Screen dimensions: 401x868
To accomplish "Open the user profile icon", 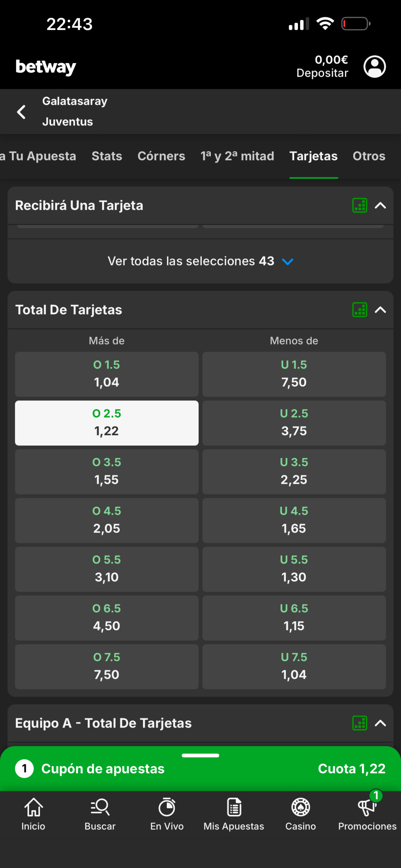I will 374,67.
